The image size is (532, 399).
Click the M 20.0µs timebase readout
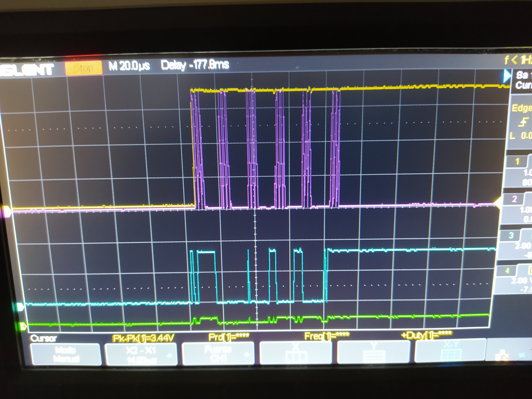coord(129,66)
